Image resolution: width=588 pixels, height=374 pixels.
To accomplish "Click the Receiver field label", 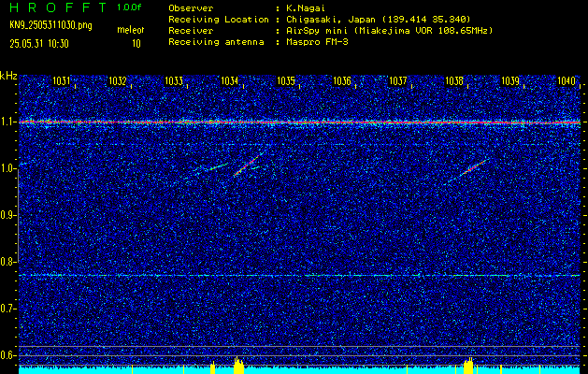I will [x=191, y=31].
